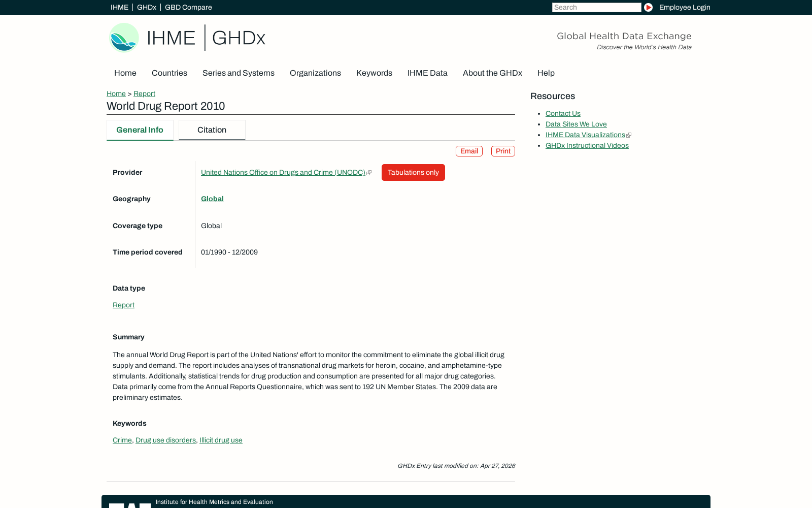Screen dimensions: 812x508
Task: Open IHME Data Visualizations link
Action: click(585, 135)
